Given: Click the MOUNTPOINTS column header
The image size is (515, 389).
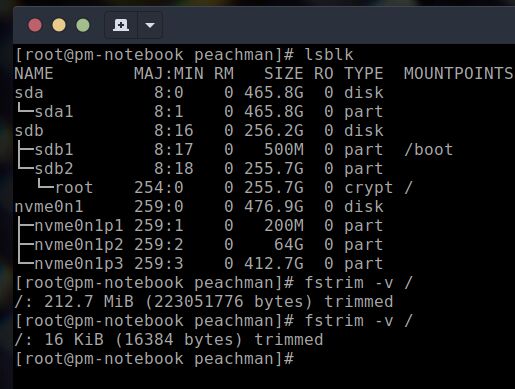Looking at the screenshot, I should coord(458,73).
